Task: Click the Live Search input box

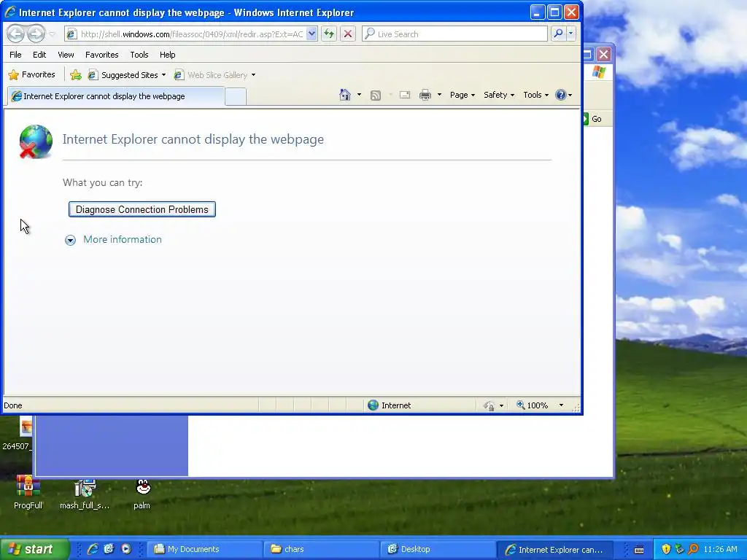Action: coord(455,34)
